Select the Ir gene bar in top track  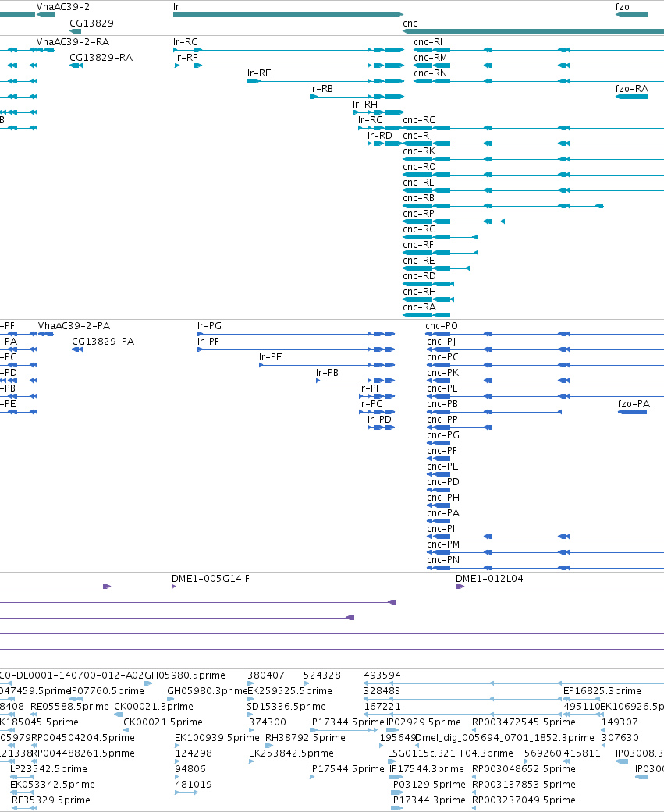[288, 15]
